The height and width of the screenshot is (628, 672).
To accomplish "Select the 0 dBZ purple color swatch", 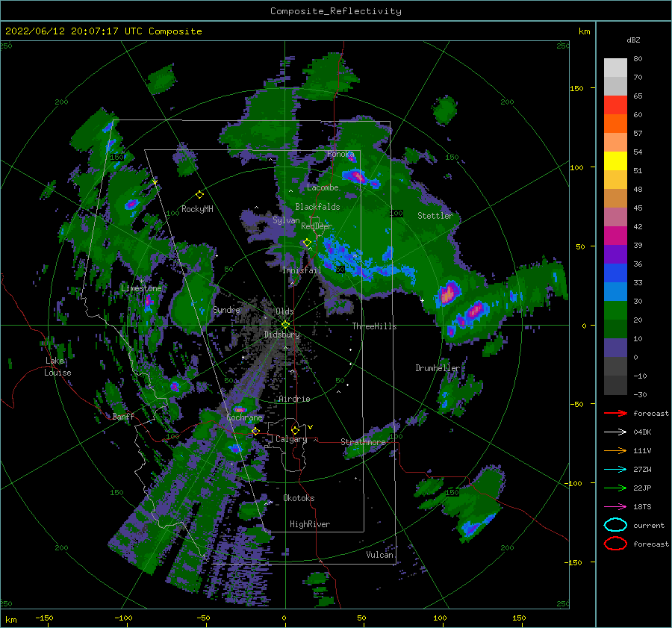I will coord(615,348).
